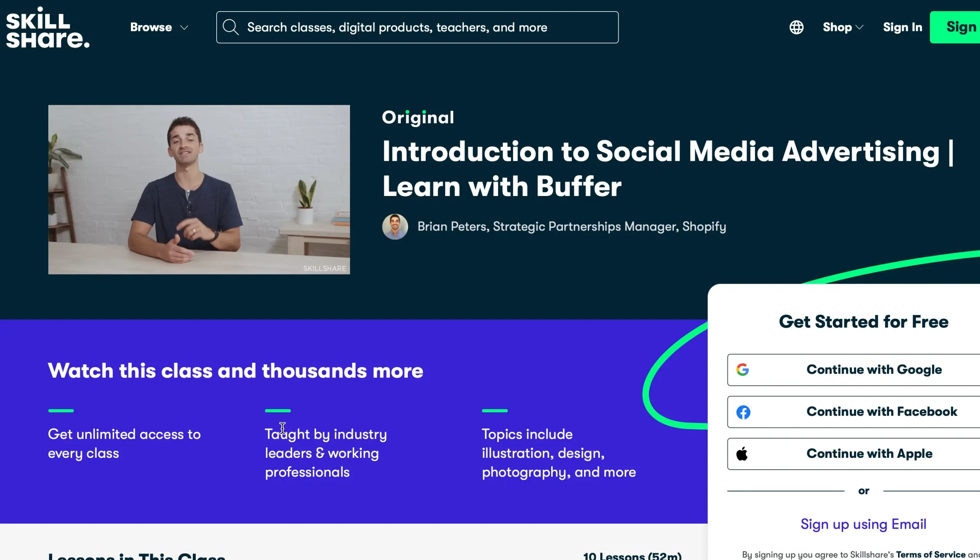Viewport: 980px width, 560px height.
Task: Click the Sign In link
Action: [x=902, y=27]
